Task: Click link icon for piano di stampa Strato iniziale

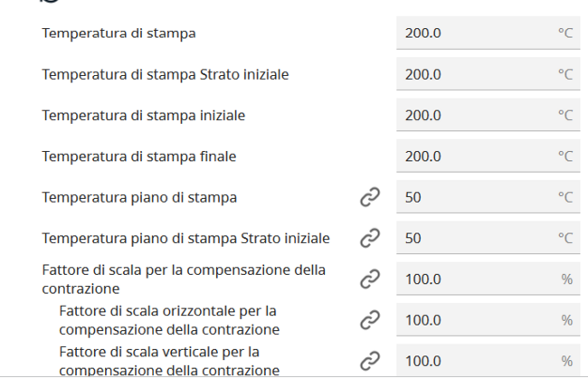Action: pyautogui.click(x=369, y=238)
